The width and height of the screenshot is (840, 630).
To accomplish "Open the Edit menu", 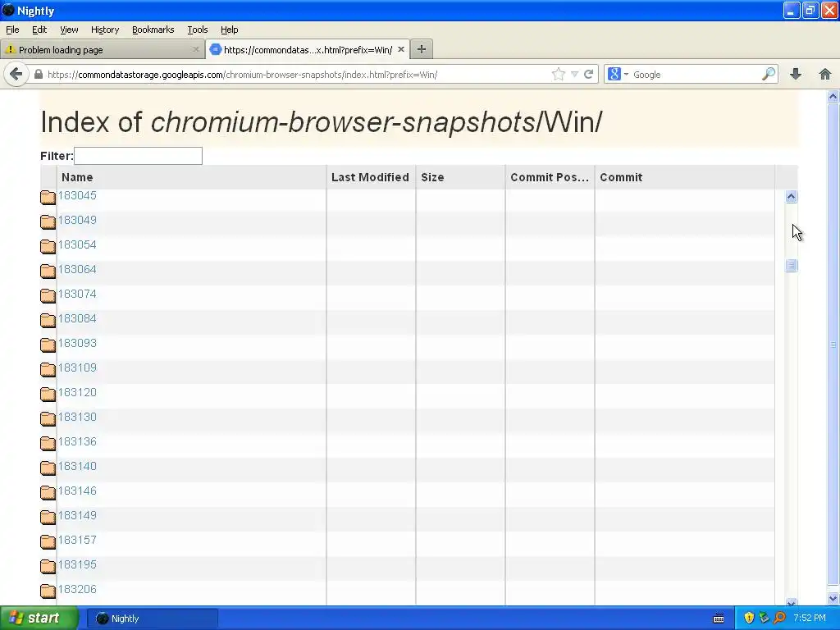I will click(x=39, y=30).
